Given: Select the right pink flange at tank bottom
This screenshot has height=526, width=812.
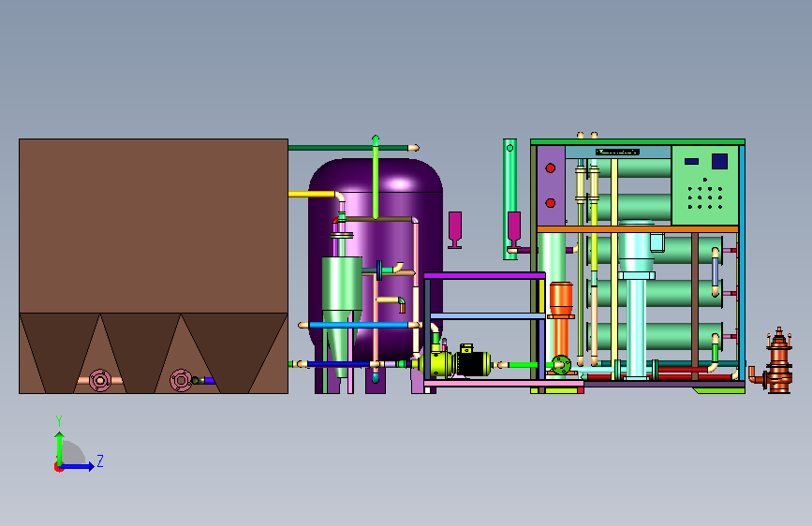Looking at the screenshot, I should (181, 381).
